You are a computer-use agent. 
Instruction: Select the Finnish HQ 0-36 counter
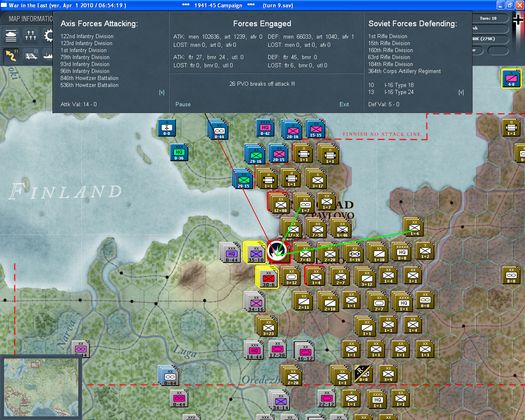pyautogui.click(x=179, y=153)
